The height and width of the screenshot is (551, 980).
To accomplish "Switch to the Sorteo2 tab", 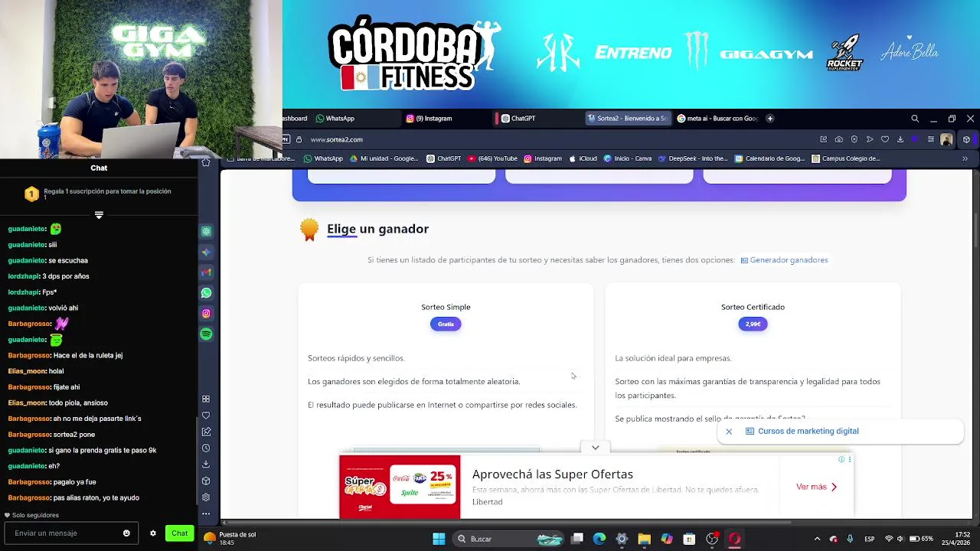I will [x=628, y=119].
